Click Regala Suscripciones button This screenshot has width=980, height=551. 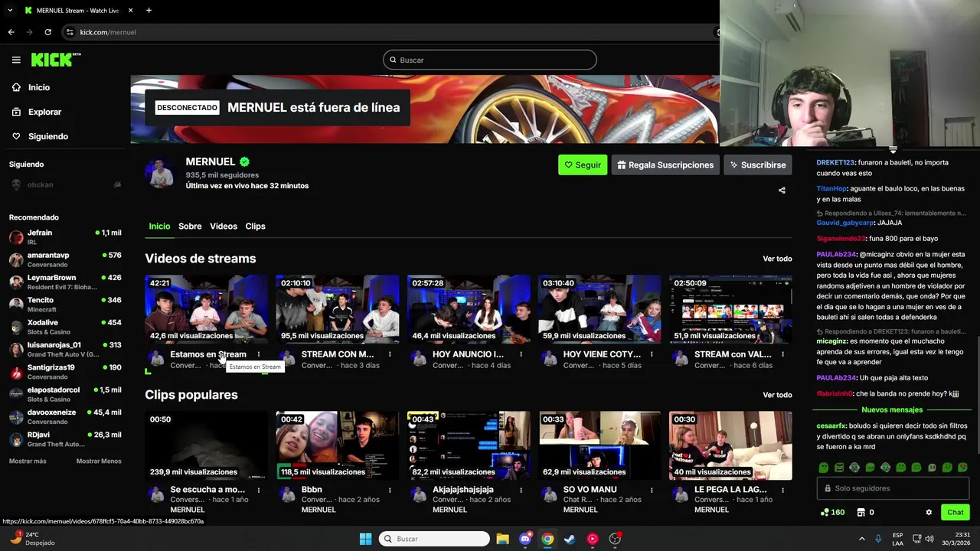665,165
